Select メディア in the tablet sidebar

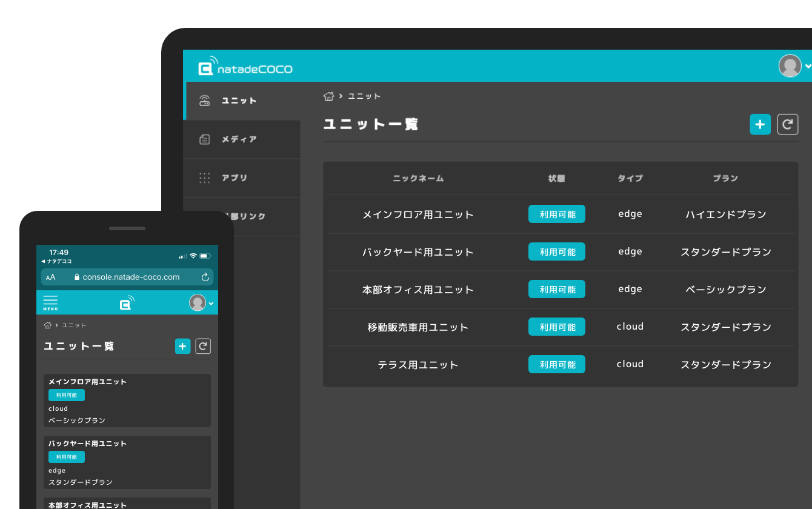click(x=242, y=139)
